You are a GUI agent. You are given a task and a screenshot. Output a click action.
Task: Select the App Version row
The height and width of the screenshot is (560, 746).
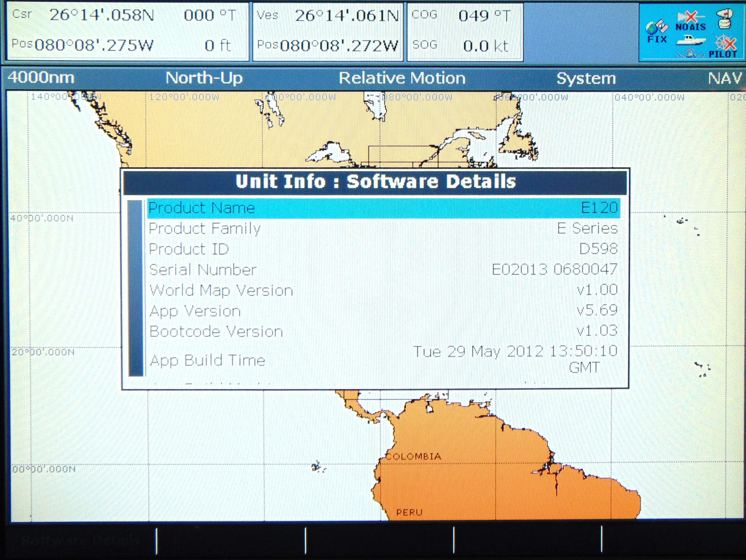(x=383, y=310)
